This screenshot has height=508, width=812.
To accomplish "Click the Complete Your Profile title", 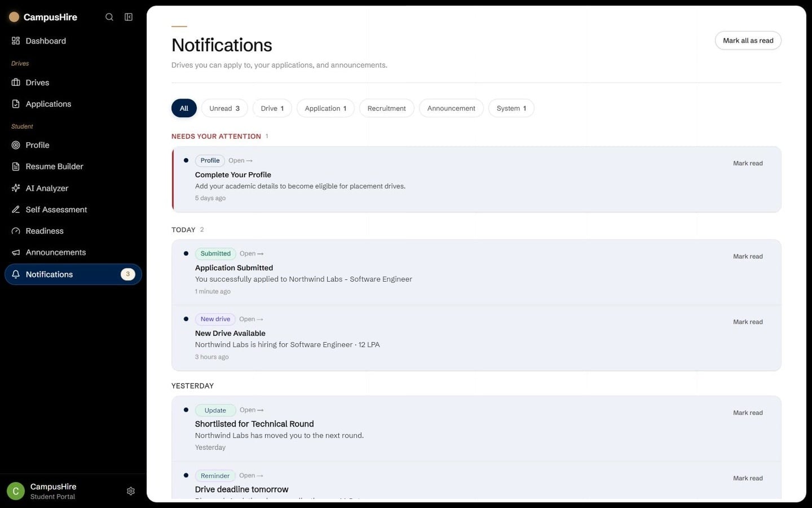I will tap(233, 175).
